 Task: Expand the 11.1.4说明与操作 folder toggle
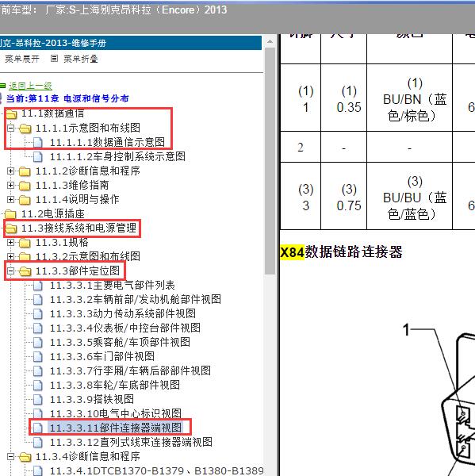[x=10, y=199]
